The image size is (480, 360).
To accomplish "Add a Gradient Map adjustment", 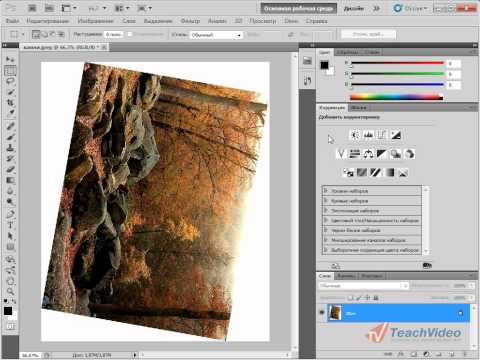I will pos(390,172).
